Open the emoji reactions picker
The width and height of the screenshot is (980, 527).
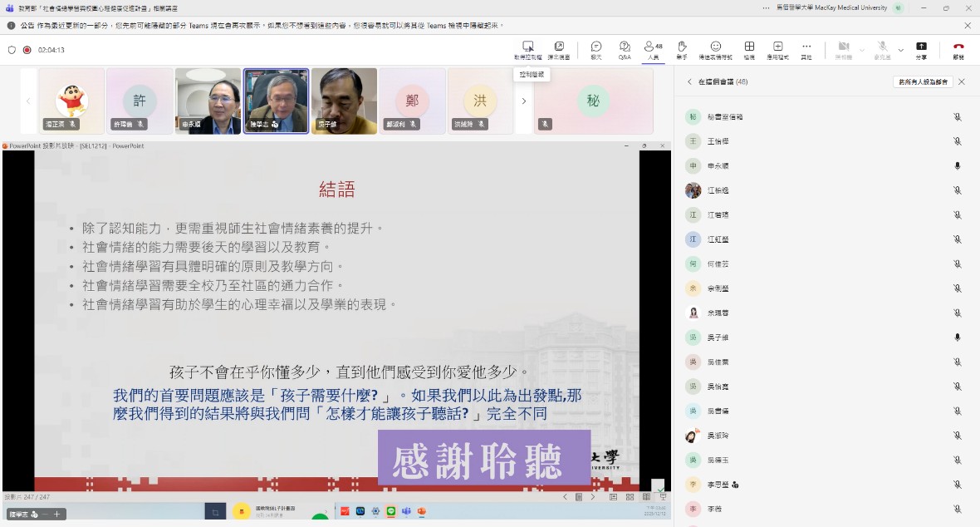715,49
